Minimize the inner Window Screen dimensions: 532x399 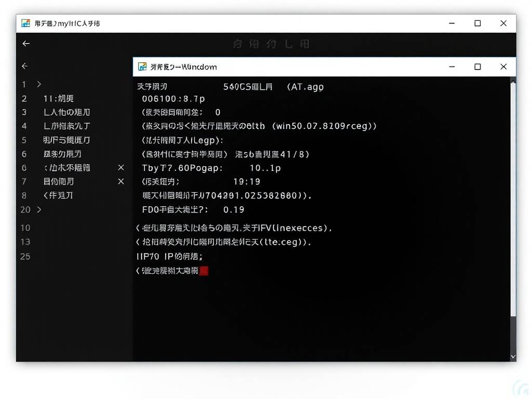pos(451,67)
